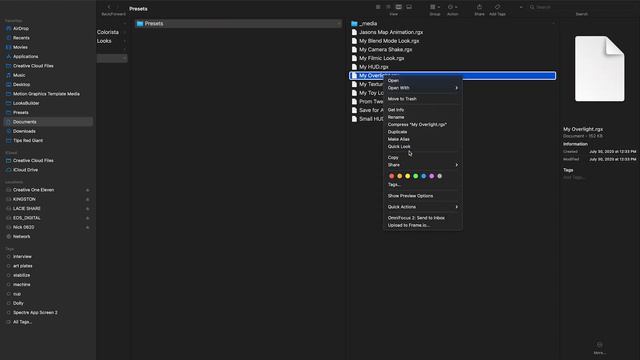Open Recents in the sidebar
This screenshot has width=640, height=360.
(x=21, y=38)
